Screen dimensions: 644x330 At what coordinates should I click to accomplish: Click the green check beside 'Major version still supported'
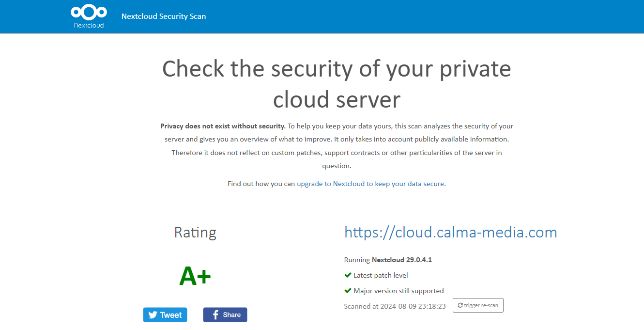tap(348, 291)
